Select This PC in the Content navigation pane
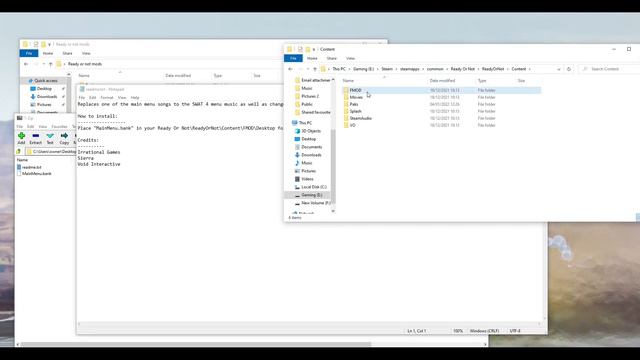Screen dimensions: 640x360 302,123
